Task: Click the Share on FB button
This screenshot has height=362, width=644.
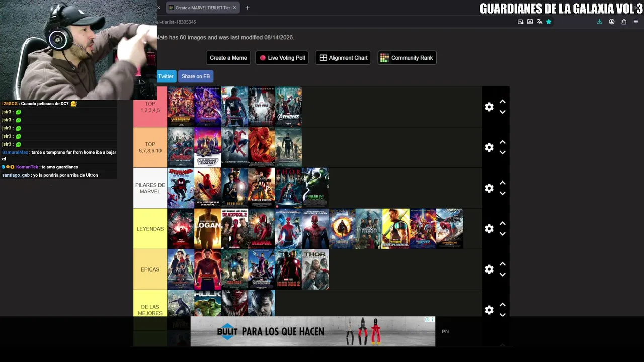Action: (196, 76)
